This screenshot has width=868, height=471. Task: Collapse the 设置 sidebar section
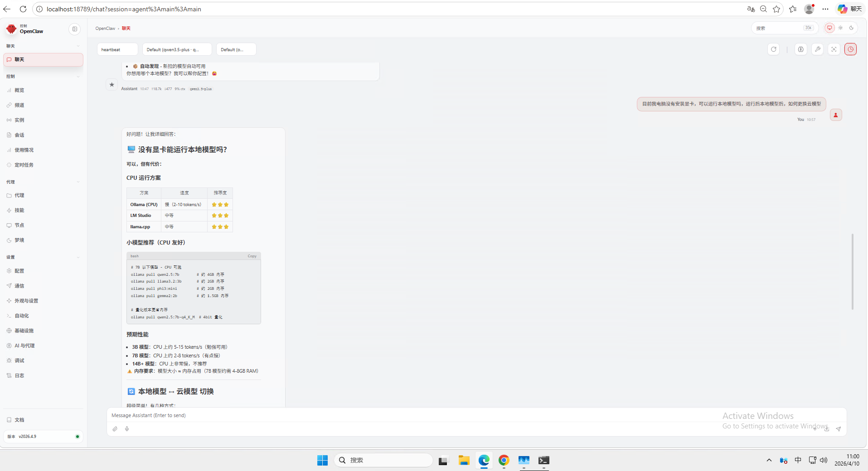(x=43, y=257)
